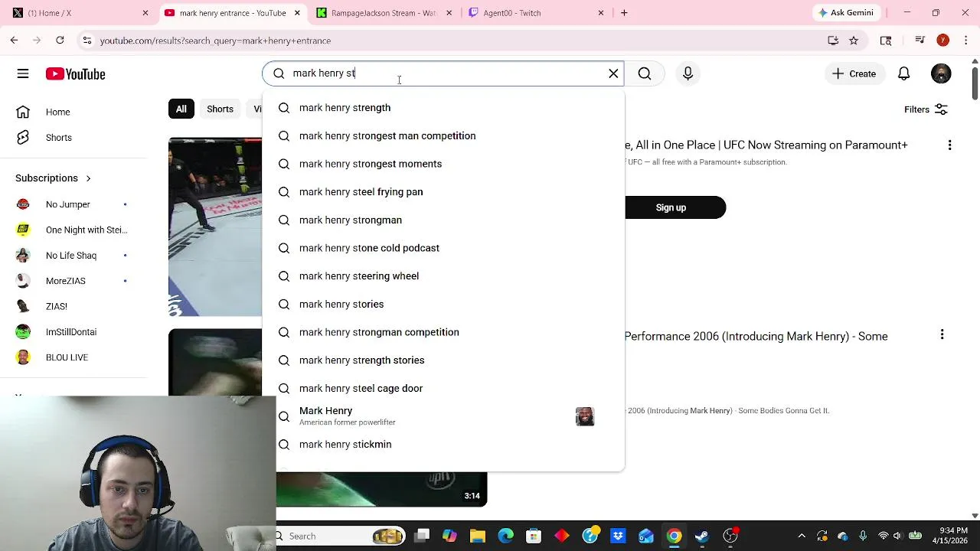The height and width of the screenshot is (551, 980).
Task: Open Home in YouTube sidebar
Action: point(57,112)
